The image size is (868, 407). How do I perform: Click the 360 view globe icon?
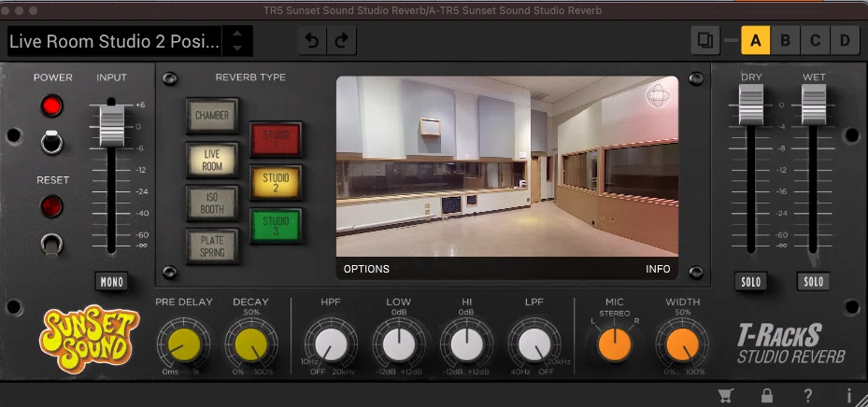pos(657,95)
